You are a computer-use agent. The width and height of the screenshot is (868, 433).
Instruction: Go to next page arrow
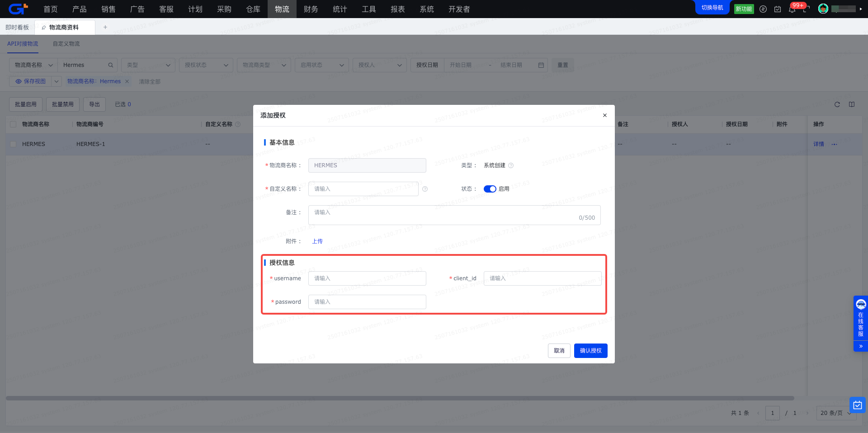pos(807,413)
